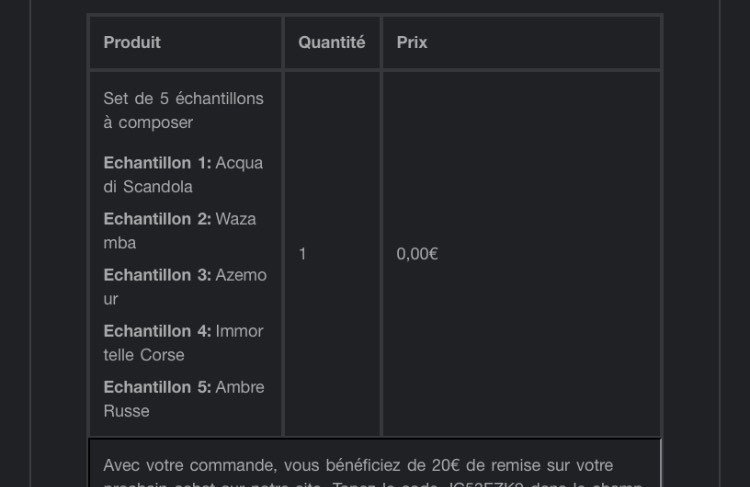Select the "Set de 5 échantillons" text
The image size is (750, 487).
coord(183,98)
